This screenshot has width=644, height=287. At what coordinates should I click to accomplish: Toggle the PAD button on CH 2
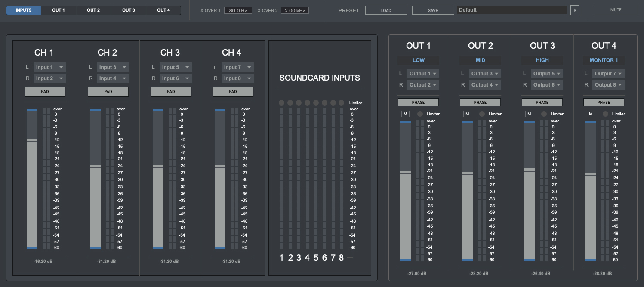point(108,92)
